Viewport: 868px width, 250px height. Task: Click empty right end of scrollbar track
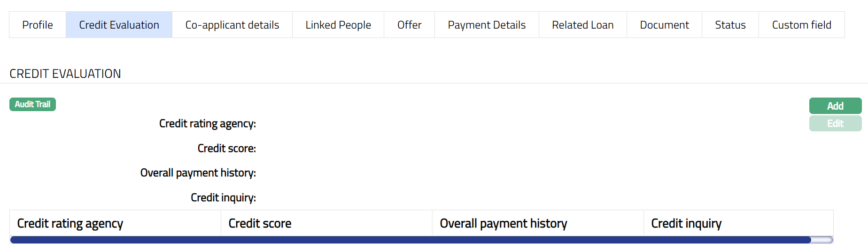822,240
